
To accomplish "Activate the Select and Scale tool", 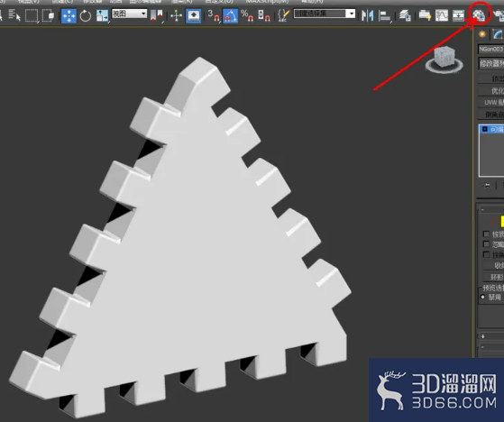I will coord(102,15).
